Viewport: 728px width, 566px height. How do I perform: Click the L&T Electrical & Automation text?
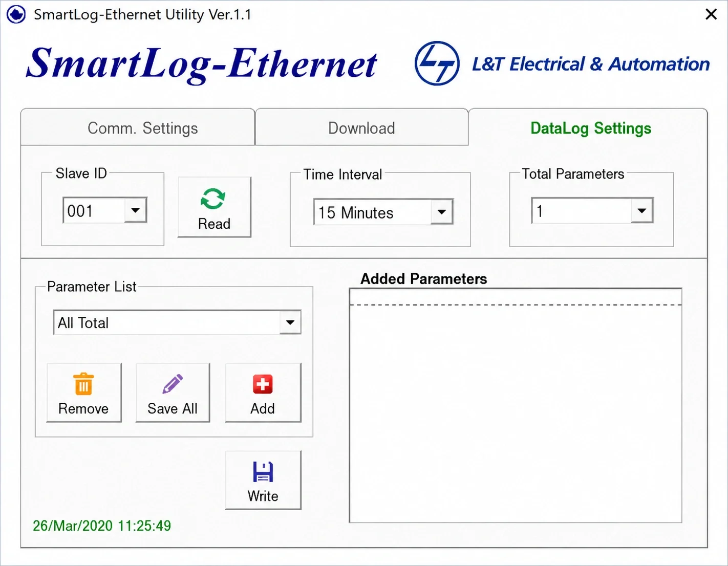[591, 64]
